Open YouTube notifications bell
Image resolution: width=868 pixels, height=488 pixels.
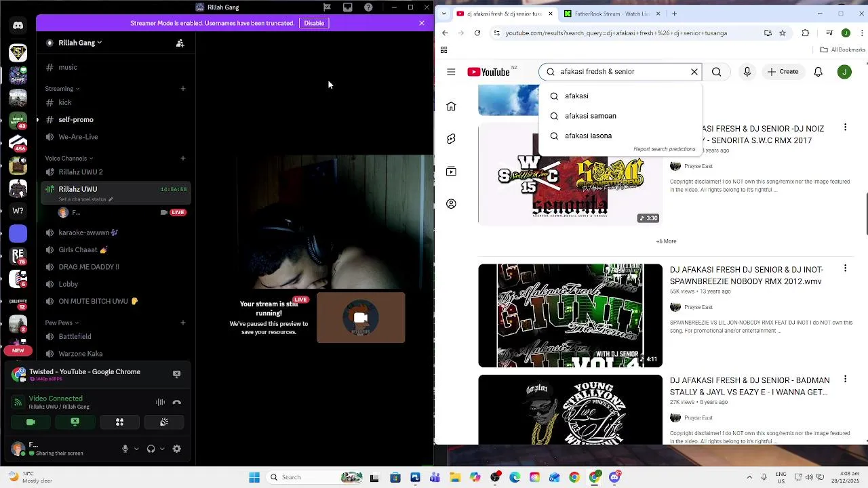[818, 72]
